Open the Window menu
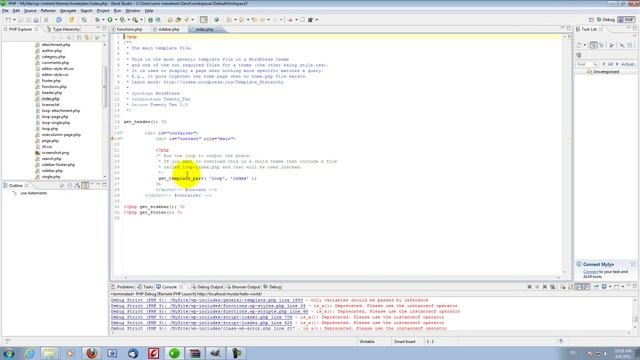 coord(133,11)
